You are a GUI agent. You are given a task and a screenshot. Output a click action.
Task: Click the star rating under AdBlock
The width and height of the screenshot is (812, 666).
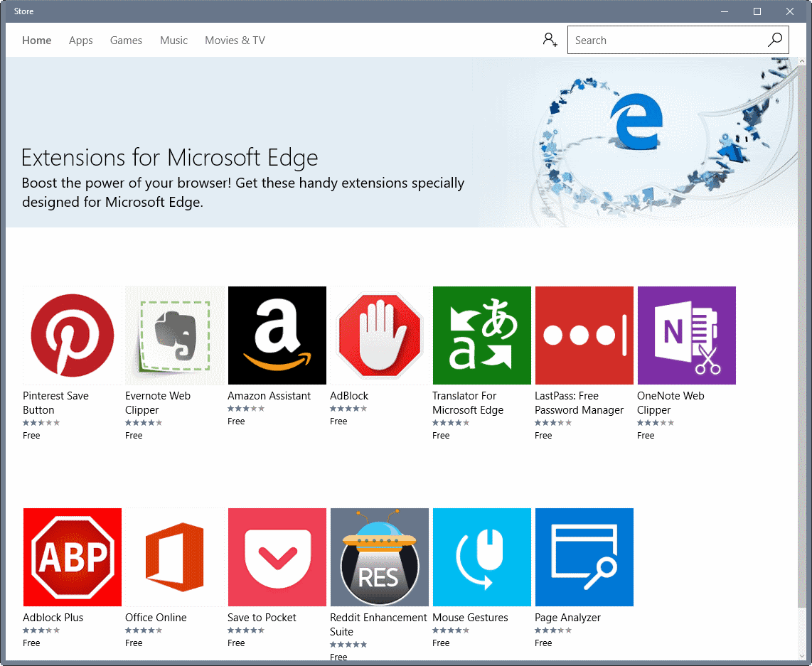(x=348, y=408)
